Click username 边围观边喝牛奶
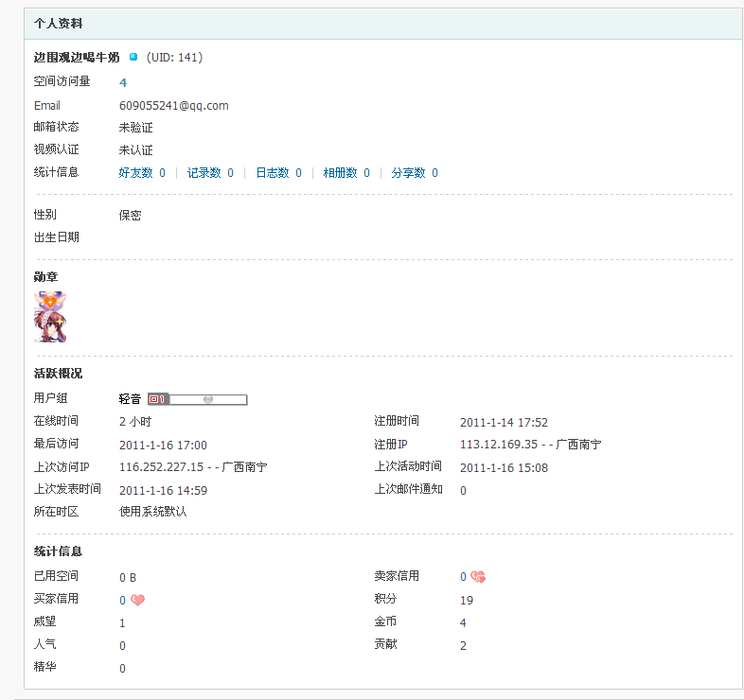The height and width of the screenshot is (700, 744). pos(77,58)
